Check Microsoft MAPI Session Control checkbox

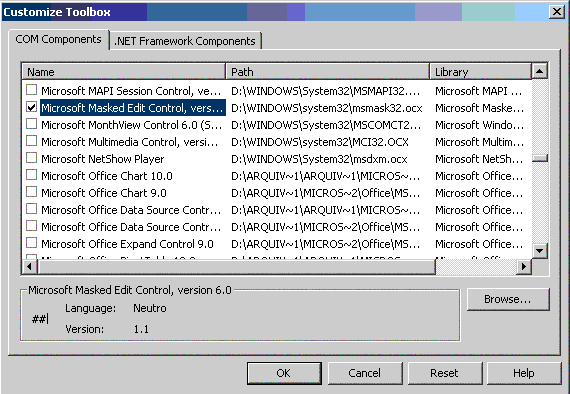pos(32,90)
